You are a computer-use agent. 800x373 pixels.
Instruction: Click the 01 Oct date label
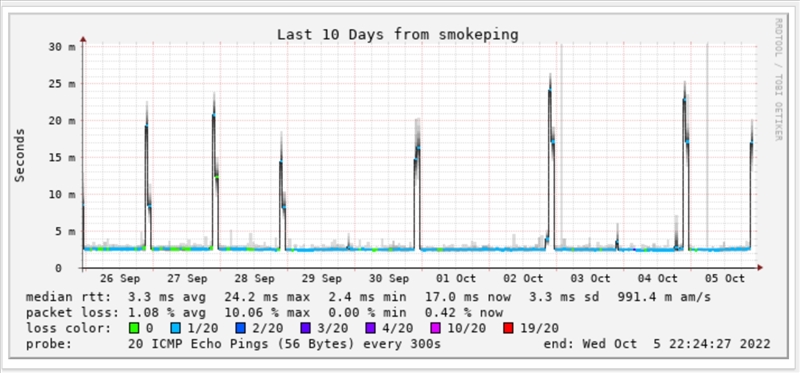point(456,279)
